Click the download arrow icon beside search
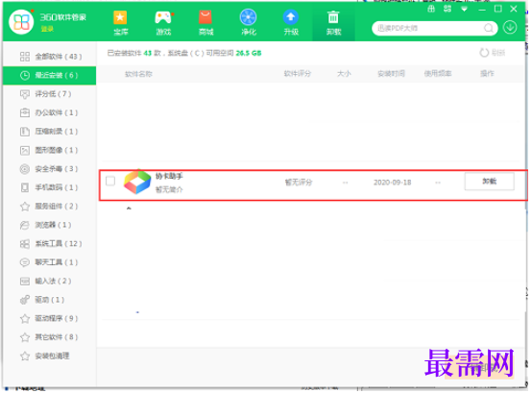Image resolution: width=532 pixels, height=393 pixels. (x=510, y=28)
